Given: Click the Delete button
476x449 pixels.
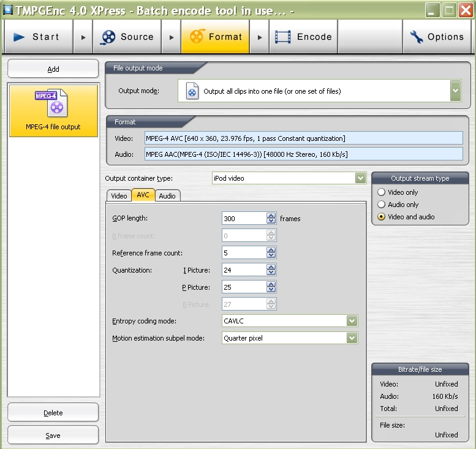Looking at the screenshot, I should coord(53,413).
